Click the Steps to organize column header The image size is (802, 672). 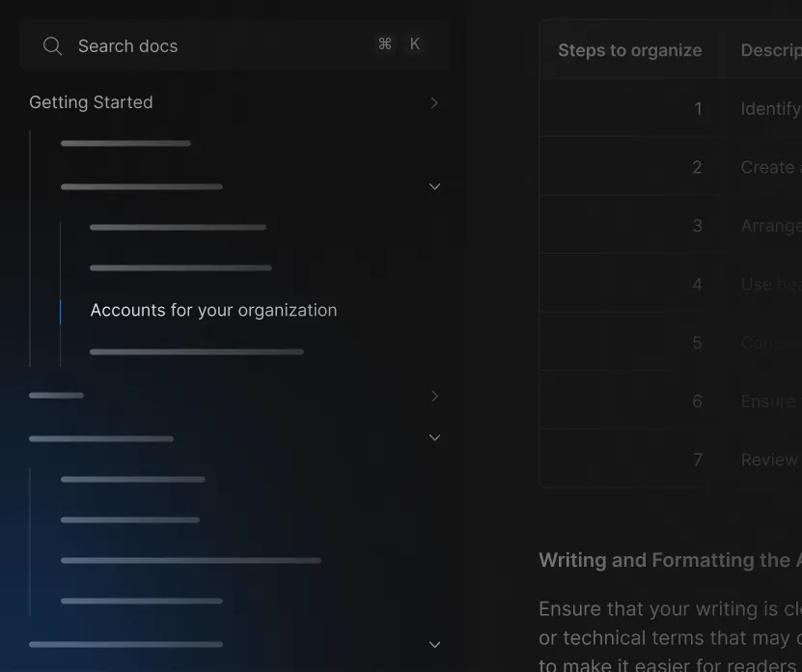(x=629, y=50)
